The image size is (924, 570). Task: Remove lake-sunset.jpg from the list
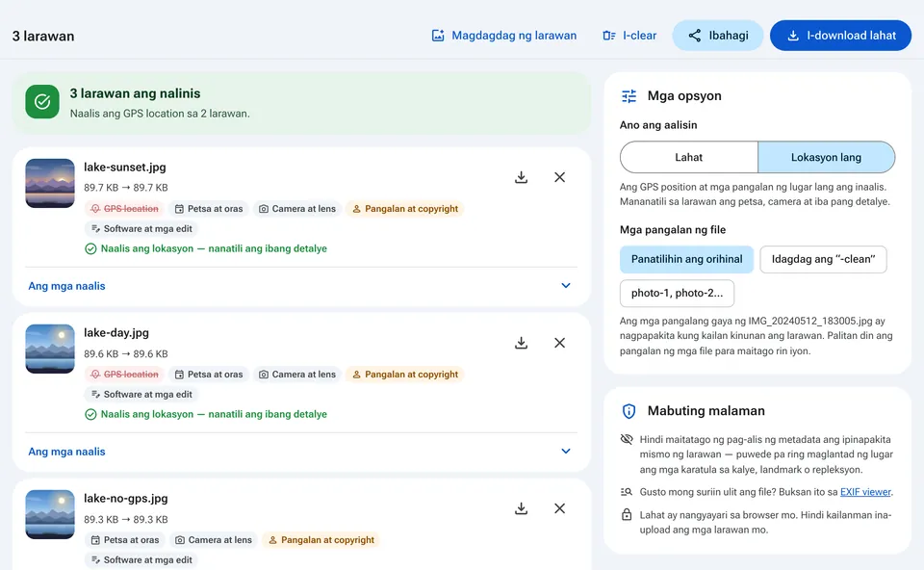click(560, 177)
